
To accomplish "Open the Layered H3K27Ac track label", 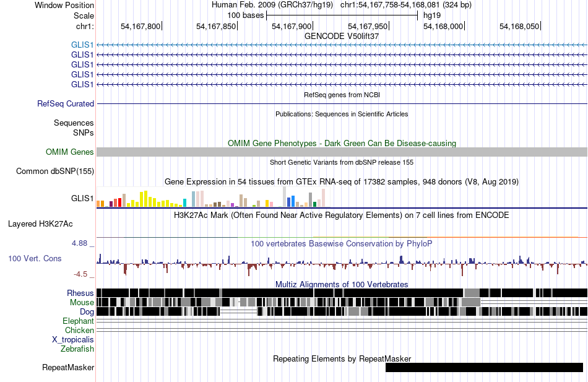I will (40, 224).
